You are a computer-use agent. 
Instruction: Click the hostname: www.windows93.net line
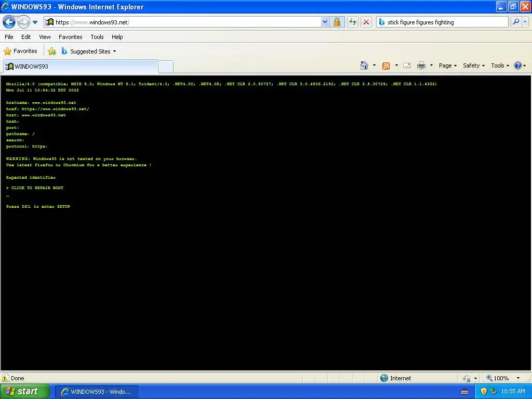click(41, 102)
